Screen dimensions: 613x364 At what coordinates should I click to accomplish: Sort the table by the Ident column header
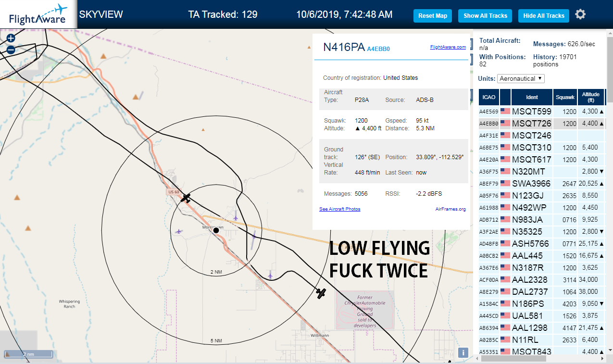pyautogui.click(x=532, y=97)
